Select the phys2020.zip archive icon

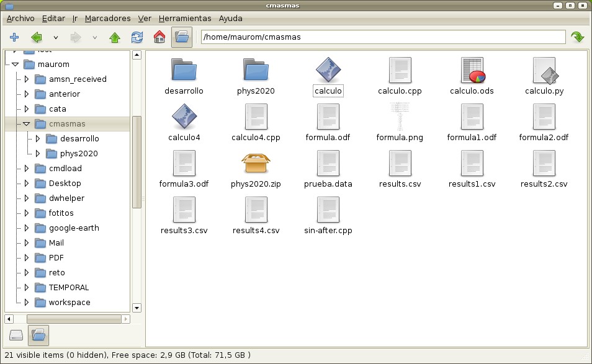[256, 163]
